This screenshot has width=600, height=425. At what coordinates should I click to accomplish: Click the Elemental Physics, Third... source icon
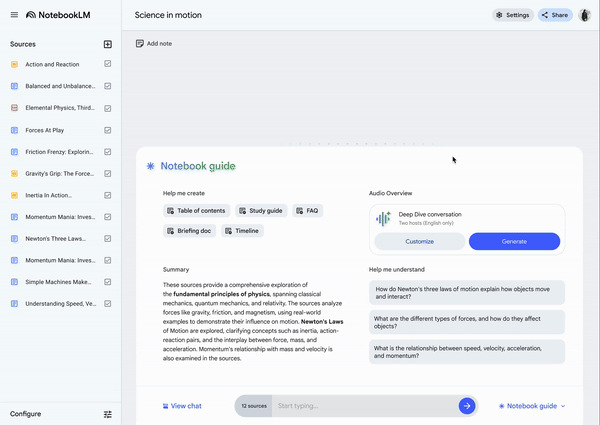point(14,108)
